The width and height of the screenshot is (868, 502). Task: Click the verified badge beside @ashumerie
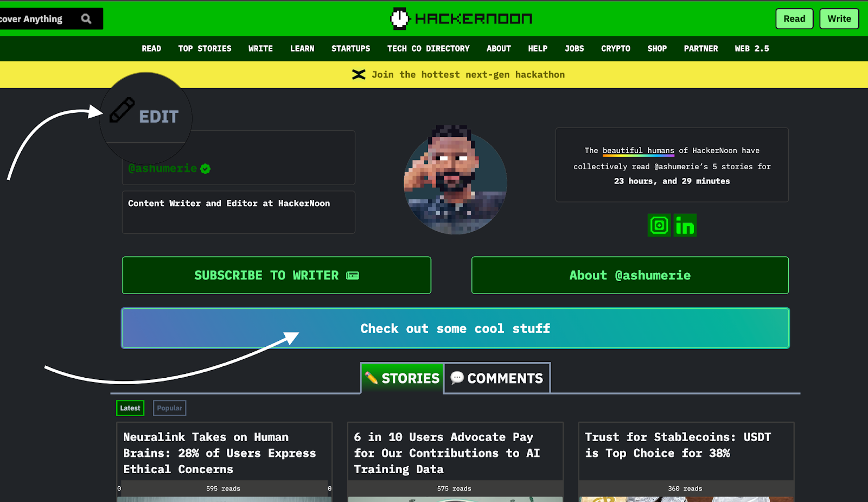[x=205, y=169]
